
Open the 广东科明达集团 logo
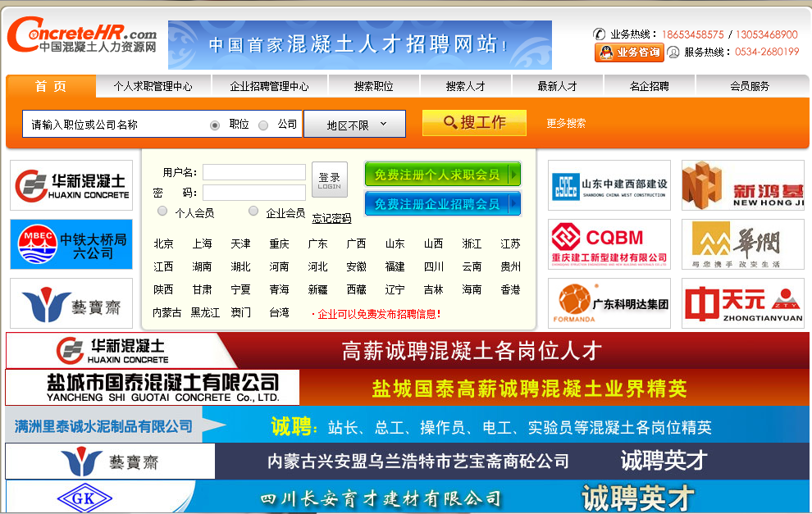tap(609, 303)
